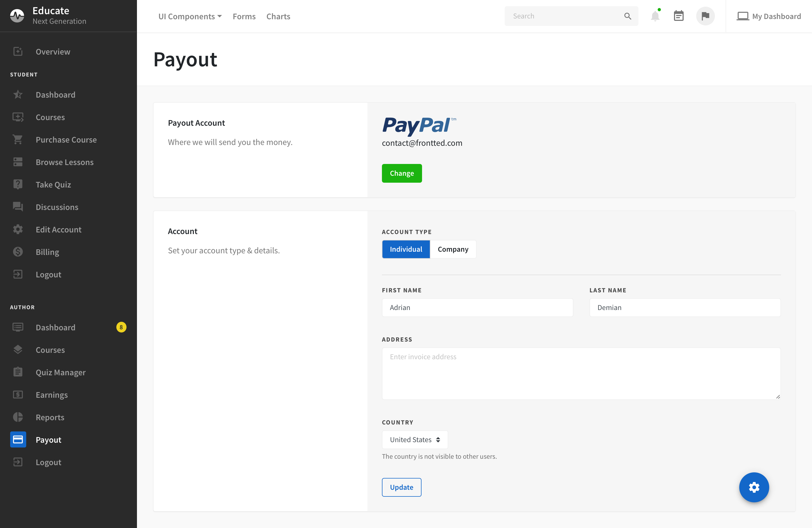Select Company account type
This screenshot has width=812, height=528.
[453, 249]
